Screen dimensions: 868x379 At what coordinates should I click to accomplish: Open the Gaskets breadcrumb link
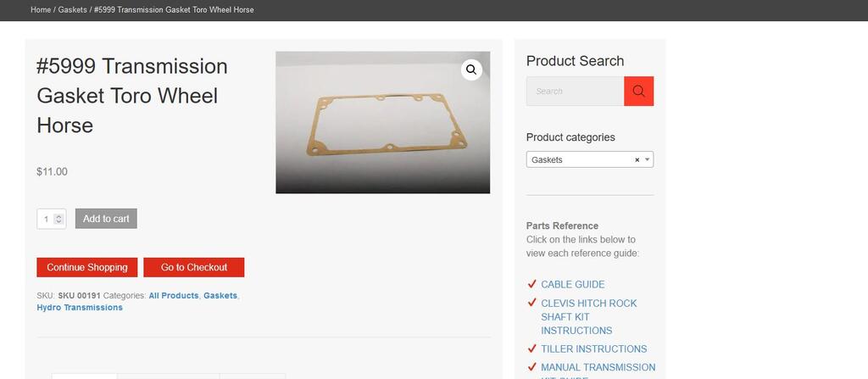pyautogui.click(x=73, y=10)
